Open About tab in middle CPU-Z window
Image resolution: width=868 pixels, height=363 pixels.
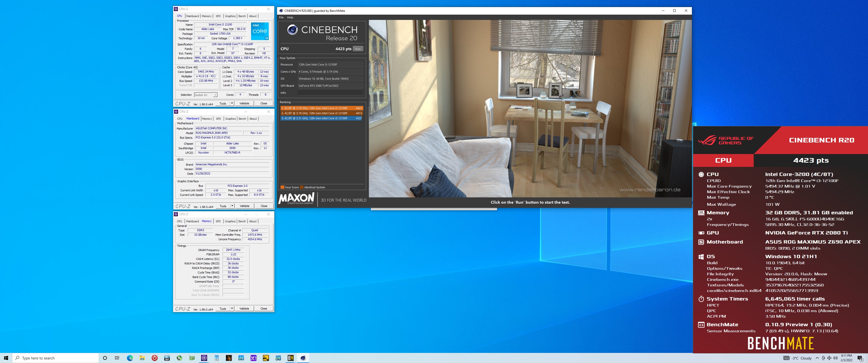pyautogui.click(x=253, y=118)
